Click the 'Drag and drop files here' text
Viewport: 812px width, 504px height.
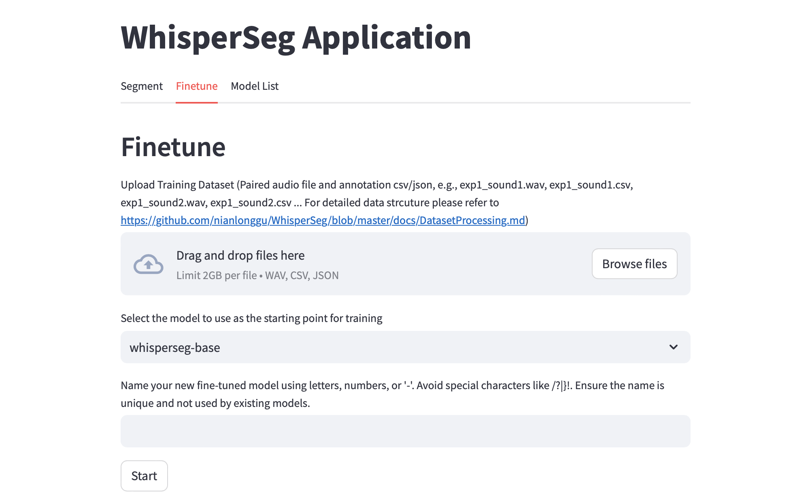tap(240, 256)
